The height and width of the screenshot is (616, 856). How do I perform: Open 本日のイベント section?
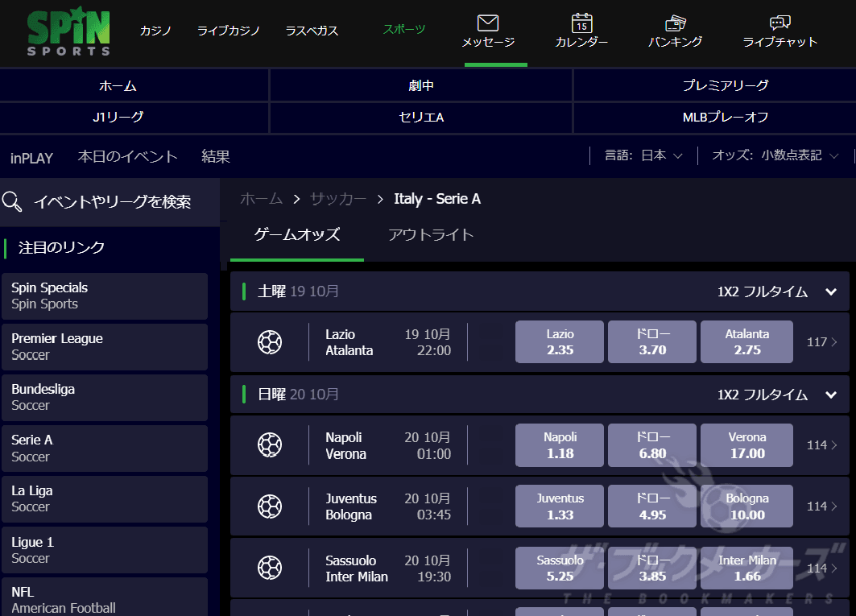[x=128, y=157]
